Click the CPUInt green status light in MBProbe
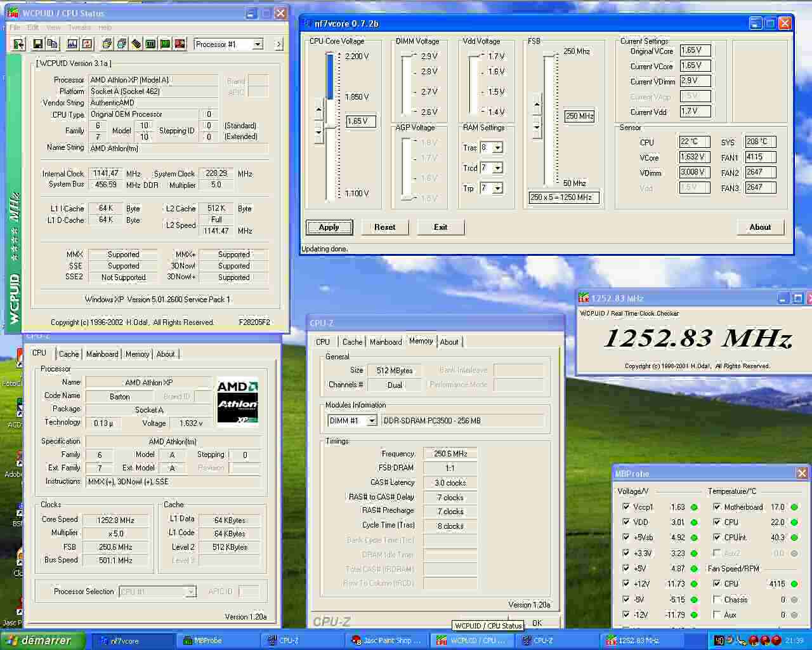 (x=793, y=538)
